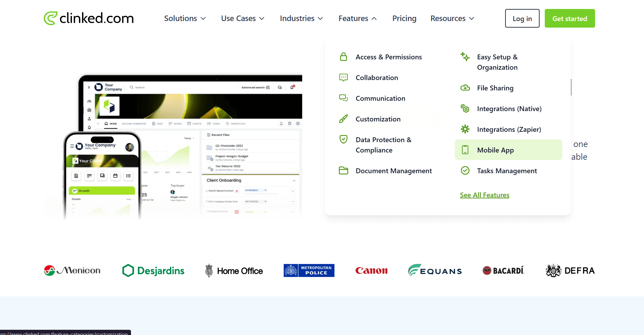The width and height of the screenshot is (644, 335).
Task: Open Communication feature page
Action: click(x=380, y=98)
